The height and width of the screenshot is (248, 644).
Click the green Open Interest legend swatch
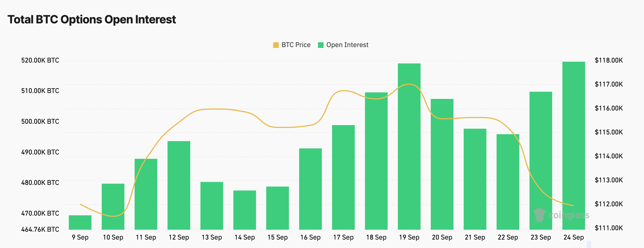click(321, 45)
